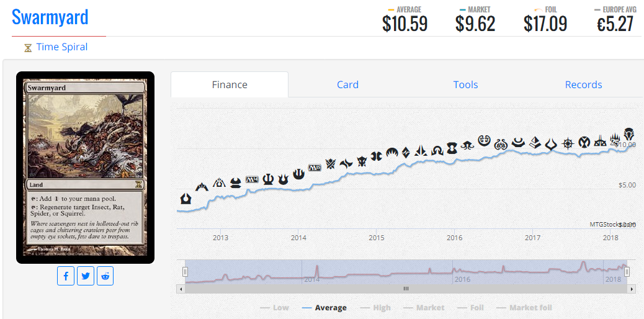
Task: Click the AVERAGE $10.59 price
Action: point(405,24)
